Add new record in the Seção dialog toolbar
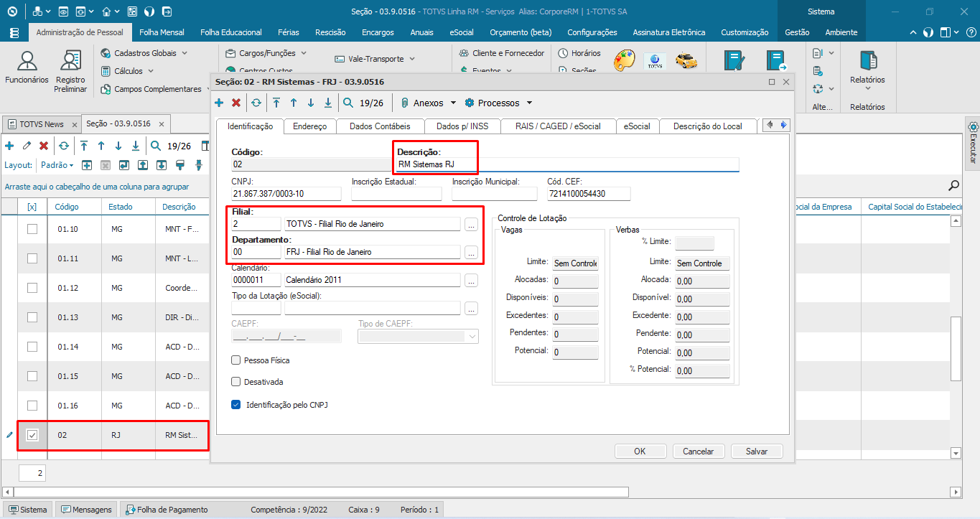 click(x=219, y=103)
